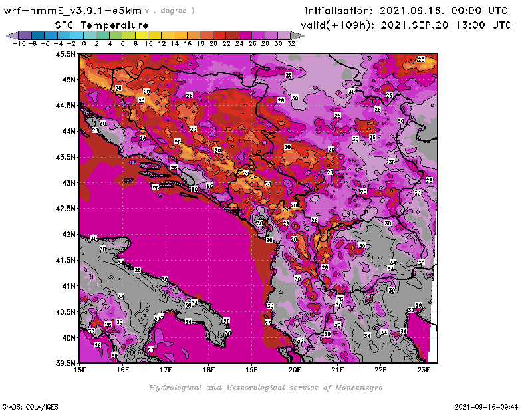Click the 21E longitude axis label
The image size is (532, 411).
[x=338, y=370]
